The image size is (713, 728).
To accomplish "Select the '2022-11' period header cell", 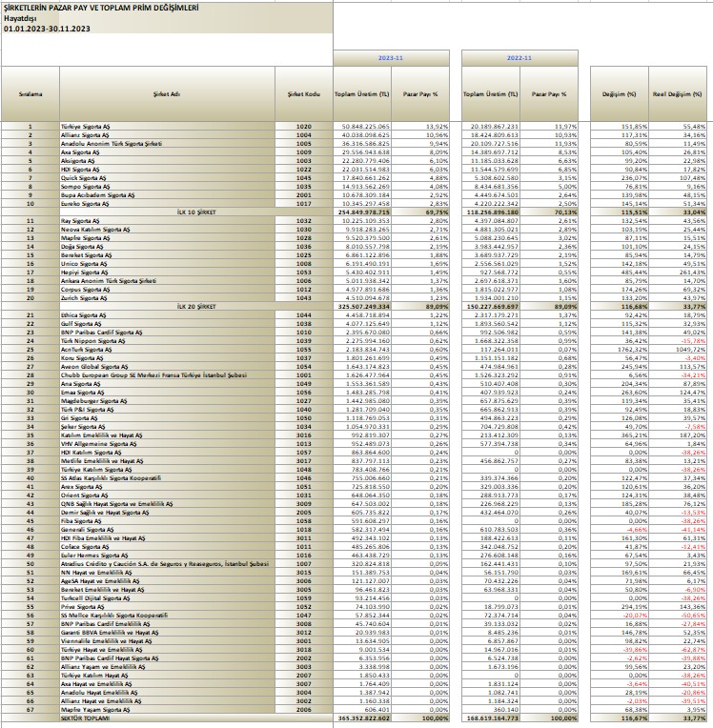I will coord(519,58).
